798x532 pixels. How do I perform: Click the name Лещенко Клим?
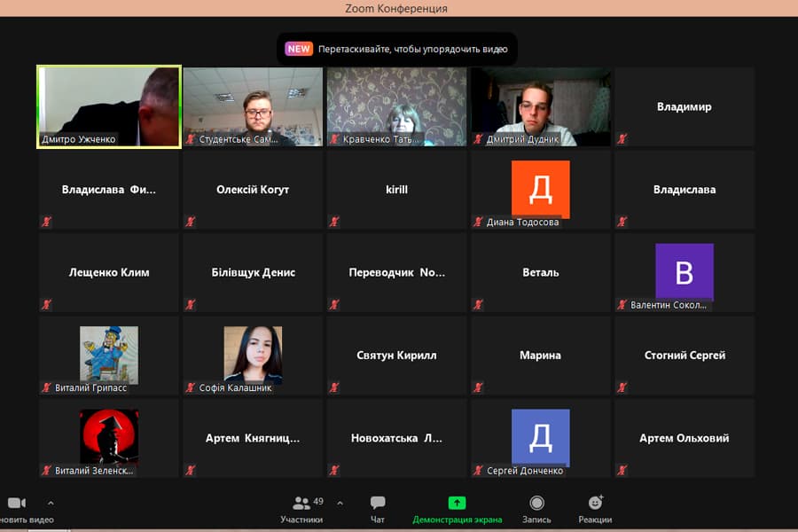click(x=109, y=272)
